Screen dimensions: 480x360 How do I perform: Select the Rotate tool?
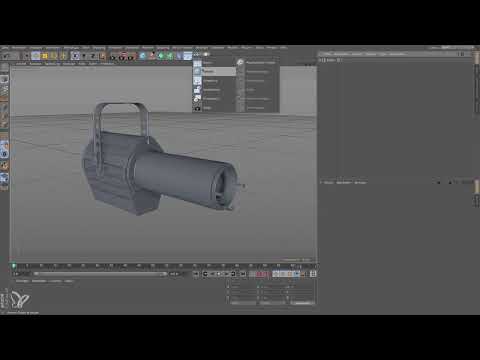pos(54,56)
